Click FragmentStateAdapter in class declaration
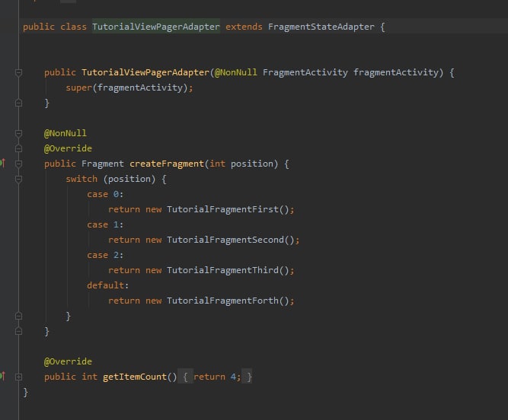This screenshot has height=420, width=508. point(321,27)
